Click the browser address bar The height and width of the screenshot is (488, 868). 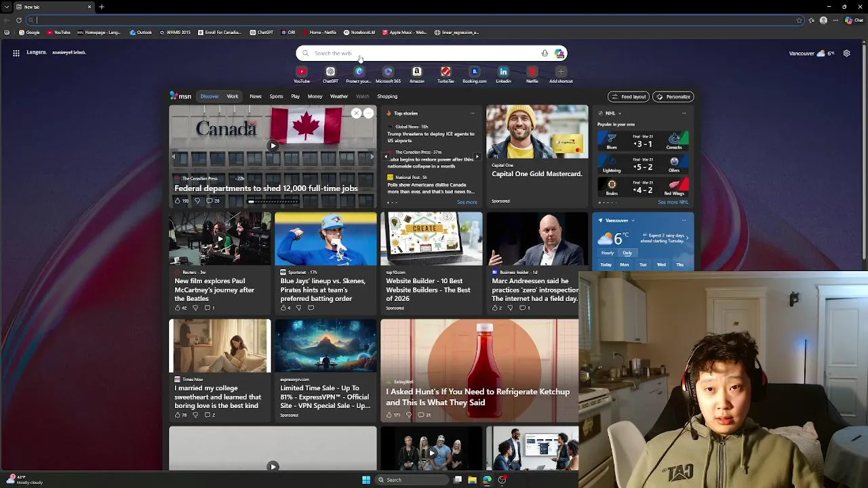coord(414,20)
